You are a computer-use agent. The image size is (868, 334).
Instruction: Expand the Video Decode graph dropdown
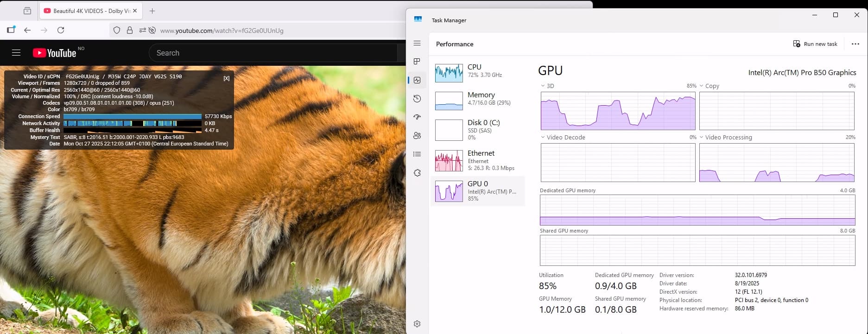[543, 138]
